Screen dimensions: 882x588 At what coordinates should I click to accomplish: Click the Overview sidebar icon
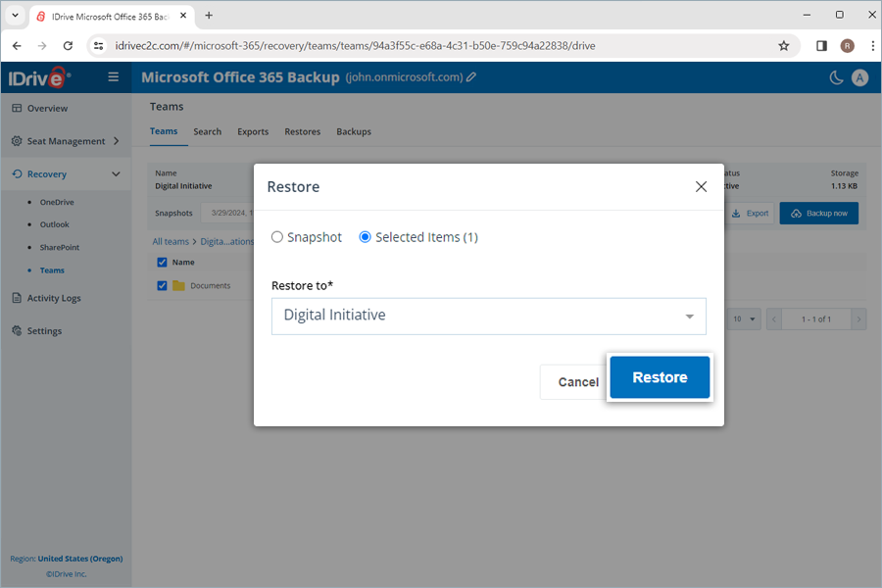pos(17,108)
